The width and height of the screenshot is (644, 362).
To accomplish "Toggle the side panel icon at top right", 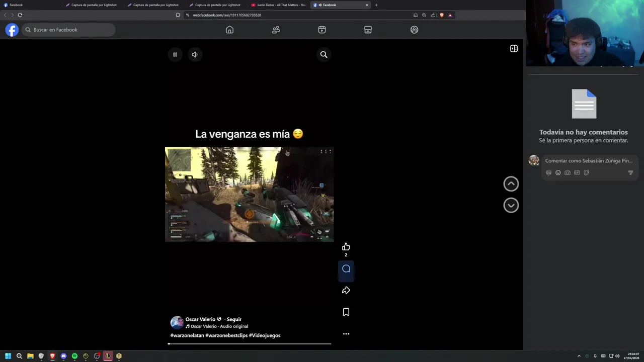I will [x=514, y=49].
